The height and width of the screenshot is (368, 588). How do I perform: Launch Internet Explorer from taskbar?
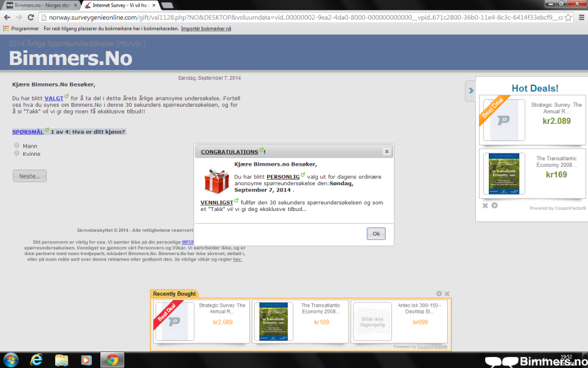36,360
